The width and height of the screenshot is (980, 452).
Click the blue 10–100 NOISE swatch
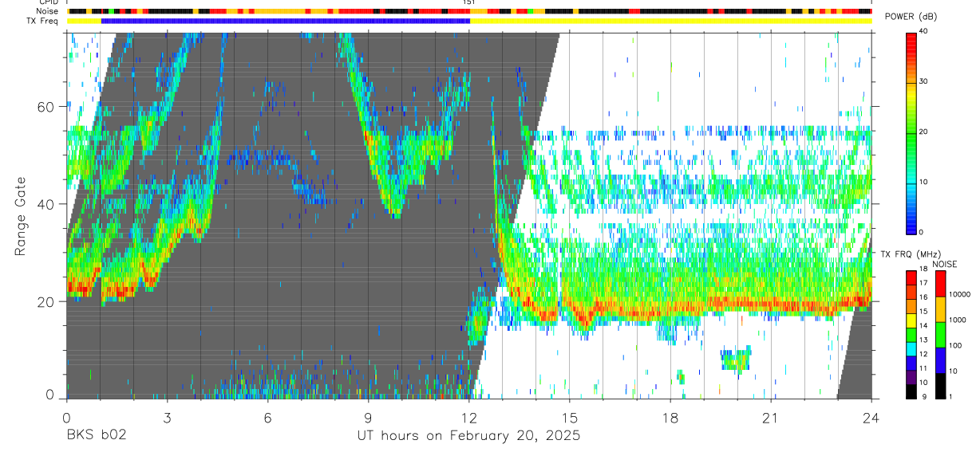[x=940, y=360]
